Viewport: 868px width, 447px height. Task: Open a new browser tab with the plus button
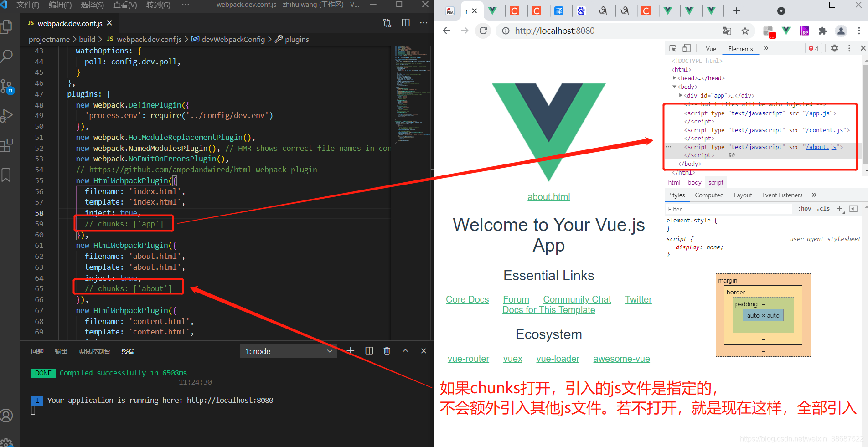(736, 10)
